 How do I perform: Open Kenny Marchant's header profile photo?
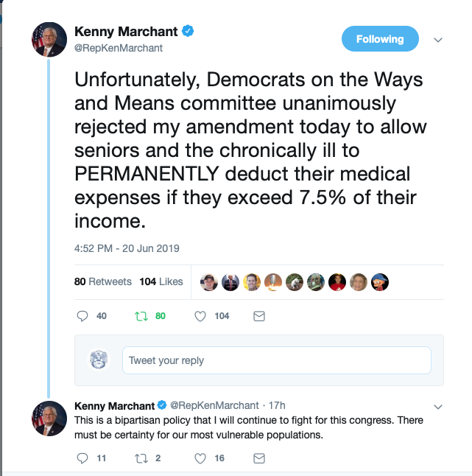[49, 39]
